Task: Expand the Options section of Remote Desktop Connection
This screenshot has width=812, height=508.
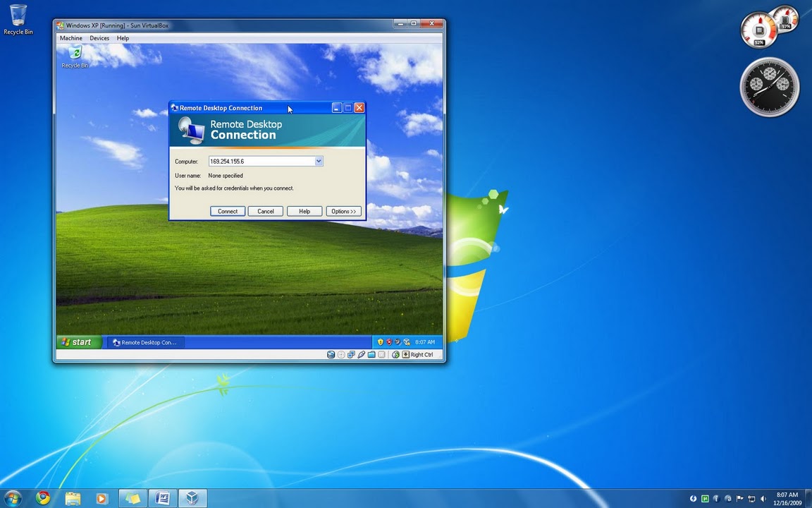Action: (343, 211)
